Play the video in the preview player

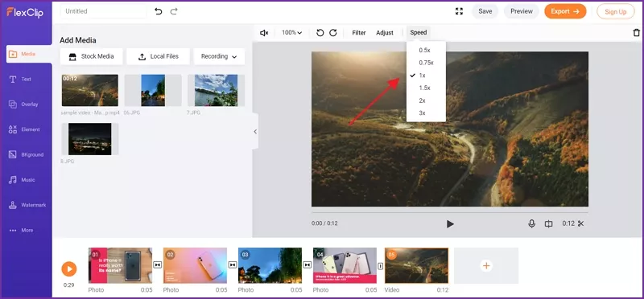[x=450, y=224]
